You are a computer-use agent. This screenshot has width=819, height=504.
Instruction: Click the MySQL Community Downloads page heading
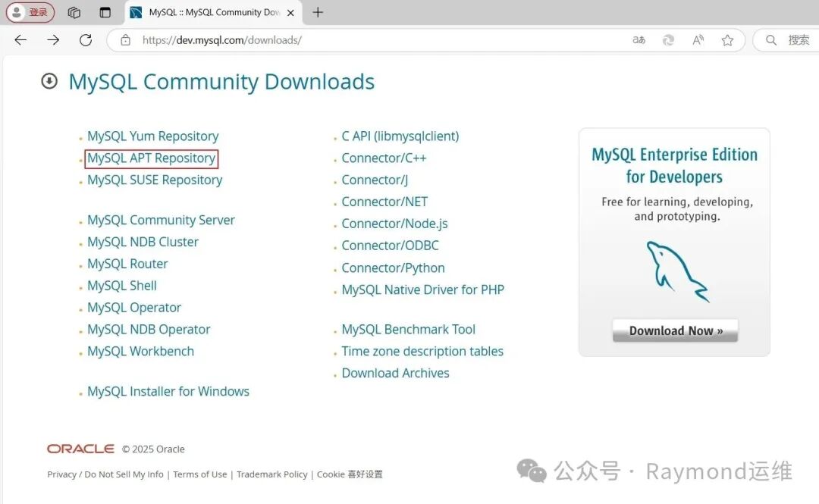pos(221,82)
